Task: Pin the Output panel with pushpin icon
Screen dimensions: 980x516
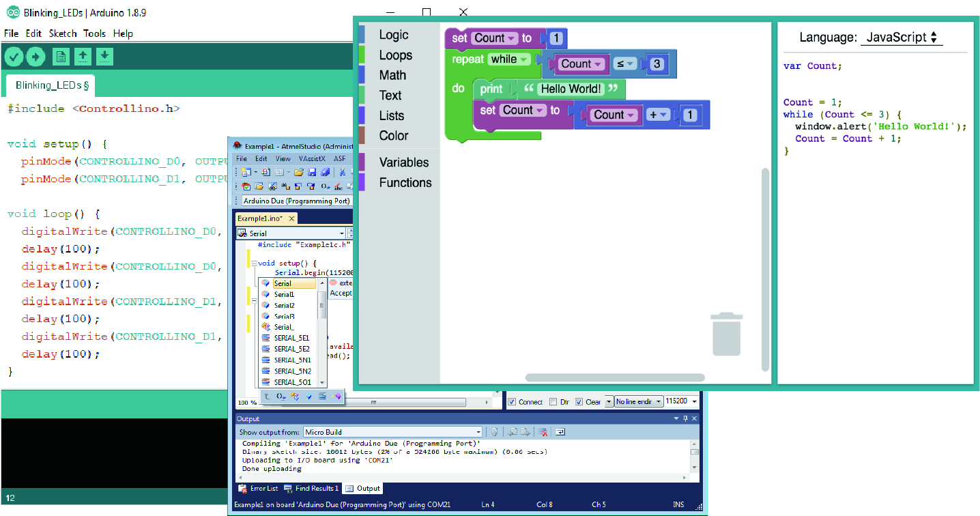Action: coord(685,418)
